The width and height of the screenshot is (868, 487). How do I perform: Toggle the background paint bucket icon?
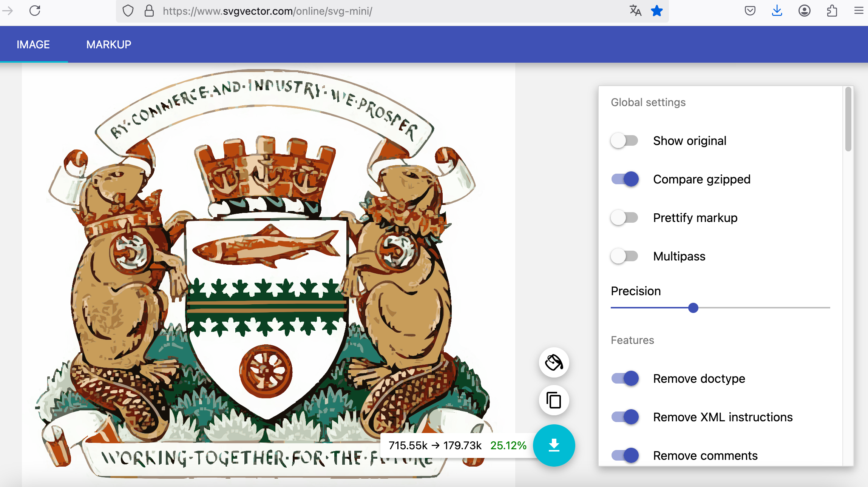pos(554,362)
